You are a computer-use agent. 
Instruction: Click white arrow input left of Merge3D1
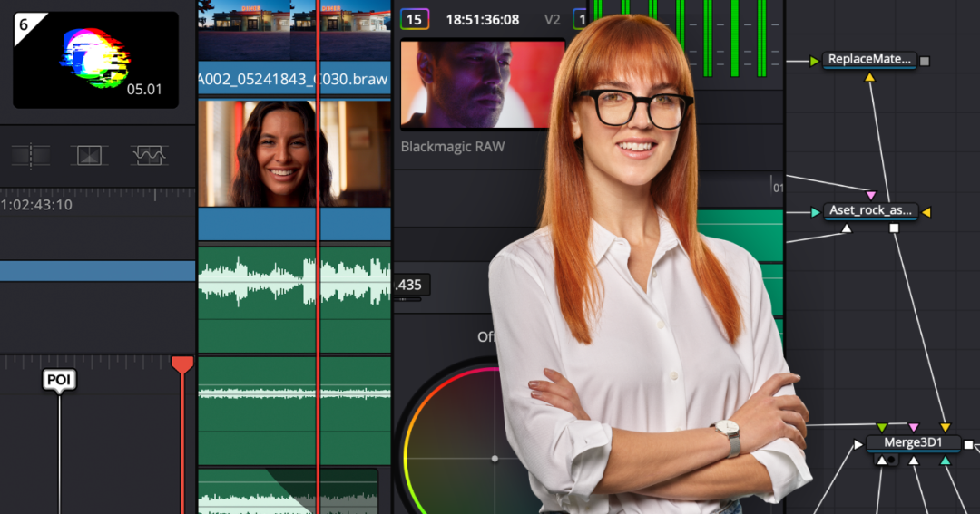click(x=858, y=445)
